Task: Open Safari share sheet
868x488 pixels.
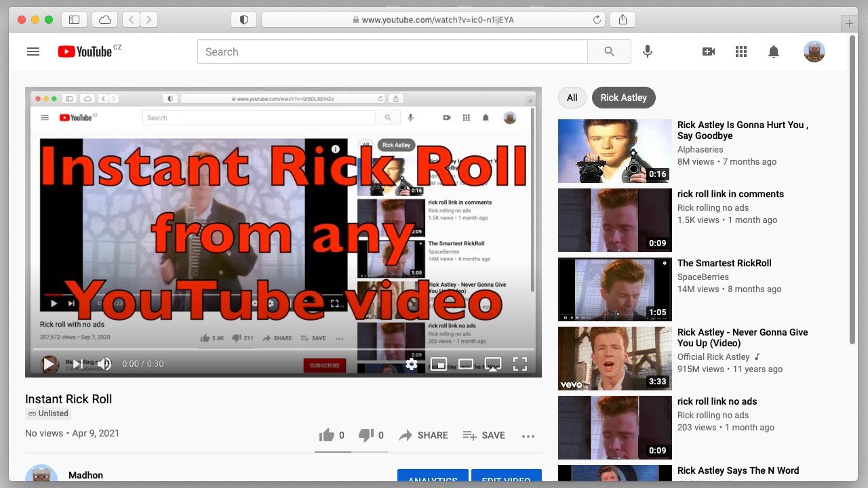Action: 623,20
